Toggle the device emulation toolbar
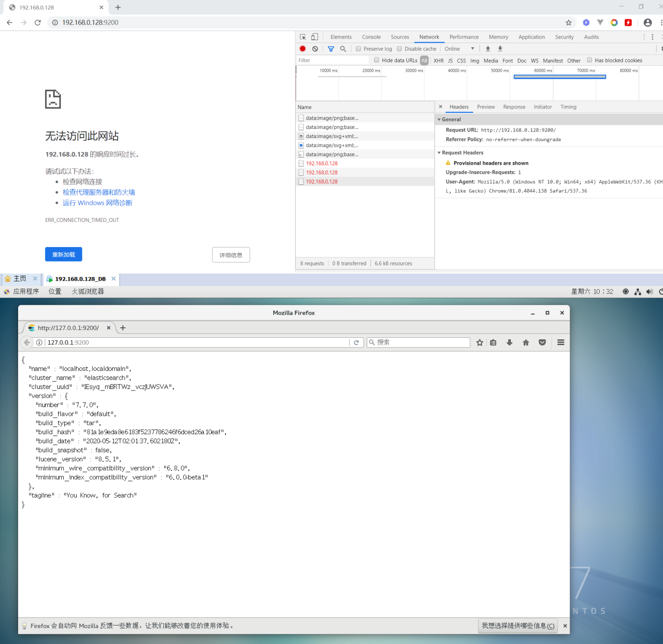Image resolution: width=663 pixels, height=644 pixels. (314, 36)
